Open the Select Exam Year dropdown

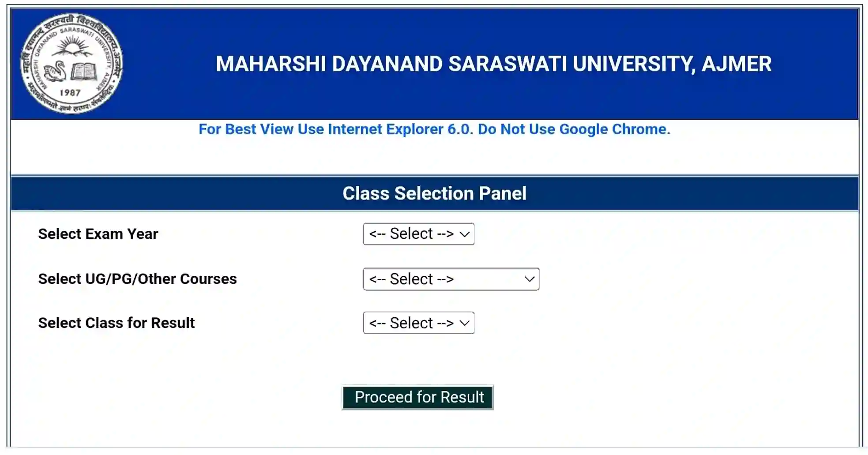[418, 234]
